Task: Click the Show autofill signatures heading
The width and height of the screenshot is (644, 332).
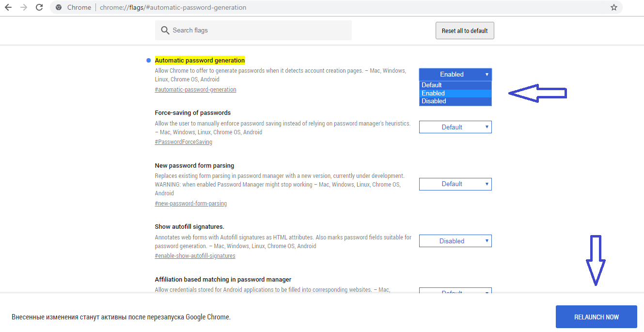Action: pyautogui.click(x=189, y=227)
